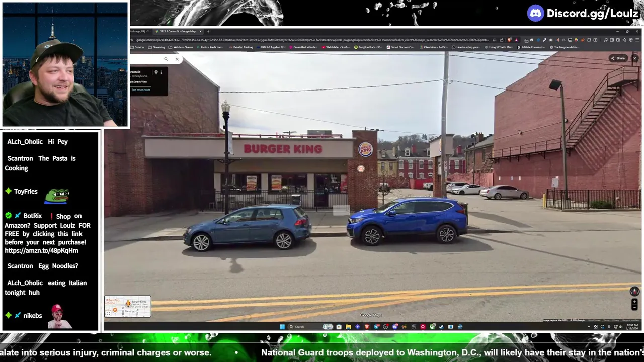The width and height of the screenshot is (644, 362).
Task: Open Brave browser icon in taskbar
Action: pos(367,327)
